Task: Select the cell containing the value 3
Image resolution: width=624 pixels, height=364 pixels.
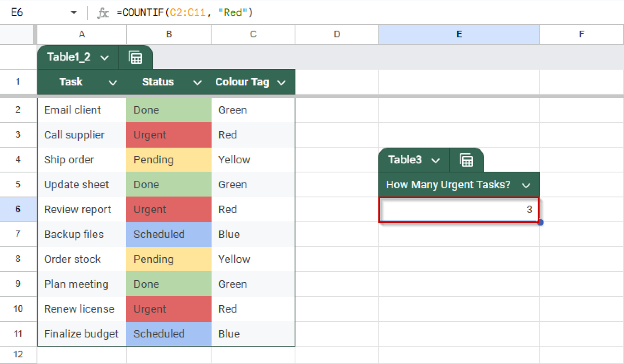Action: tap(458, 209)
